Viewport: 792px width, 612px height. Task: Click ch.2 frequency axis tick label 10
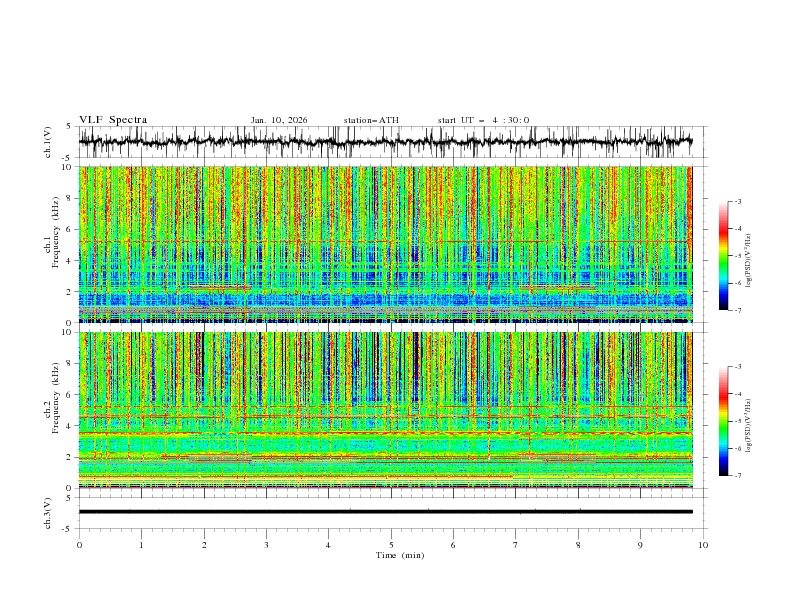click(x=69, y=332)
